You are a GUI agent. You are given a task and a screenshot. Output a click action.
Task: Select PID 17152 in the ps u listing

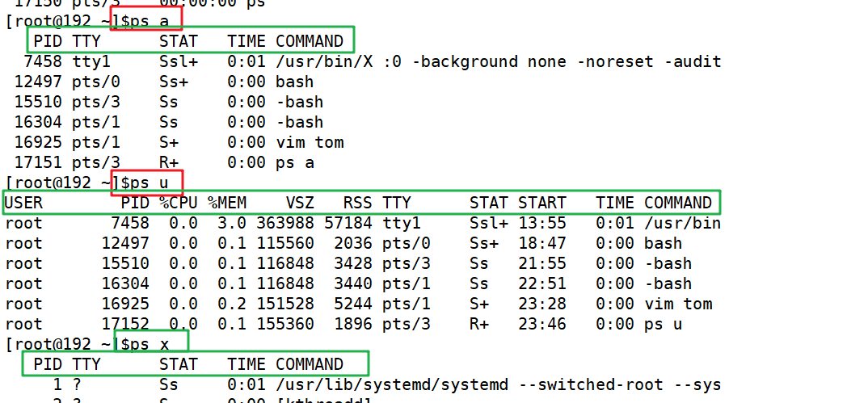tap(125, 324)
